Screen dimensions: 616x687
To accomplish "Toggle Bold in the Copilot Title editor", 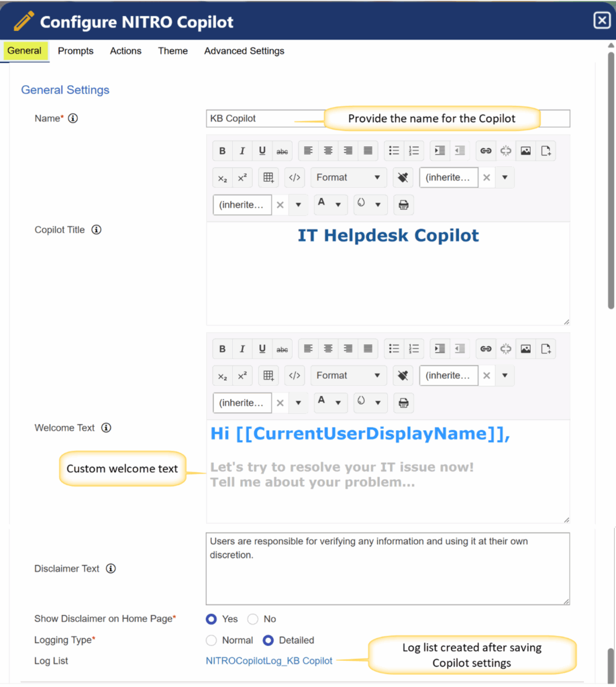I will pos(223,151).
